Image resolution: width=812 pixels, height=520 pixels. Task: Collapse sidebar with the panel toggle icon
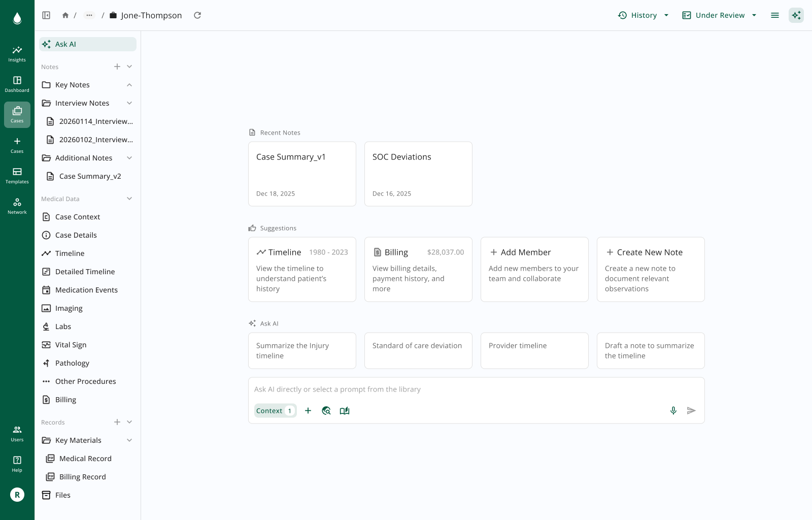coord(46,15)
